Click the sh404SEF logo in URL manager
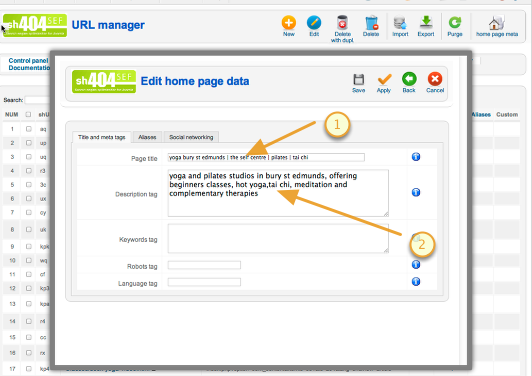 (35, 25)
